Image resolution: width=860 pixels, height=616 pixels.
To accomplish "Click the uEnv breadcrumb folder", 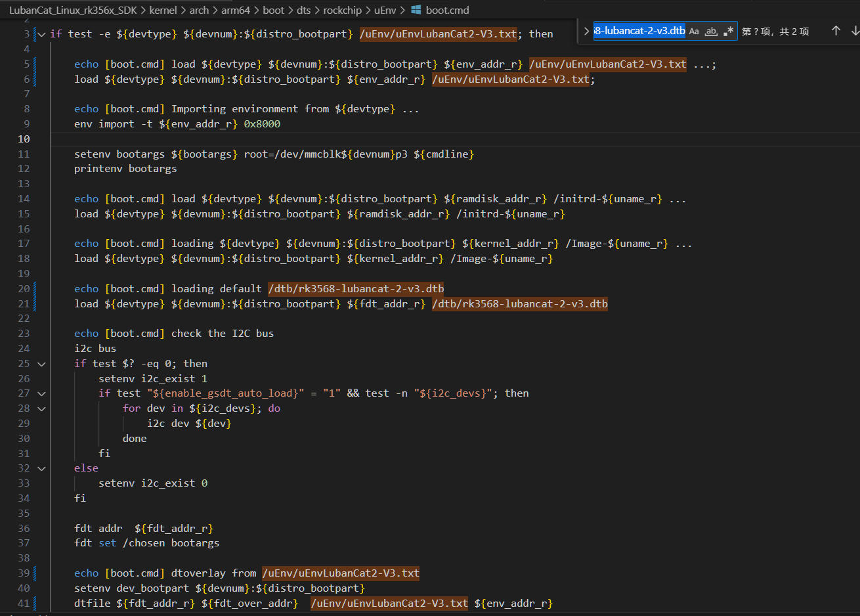I will [x=385, y=10].
